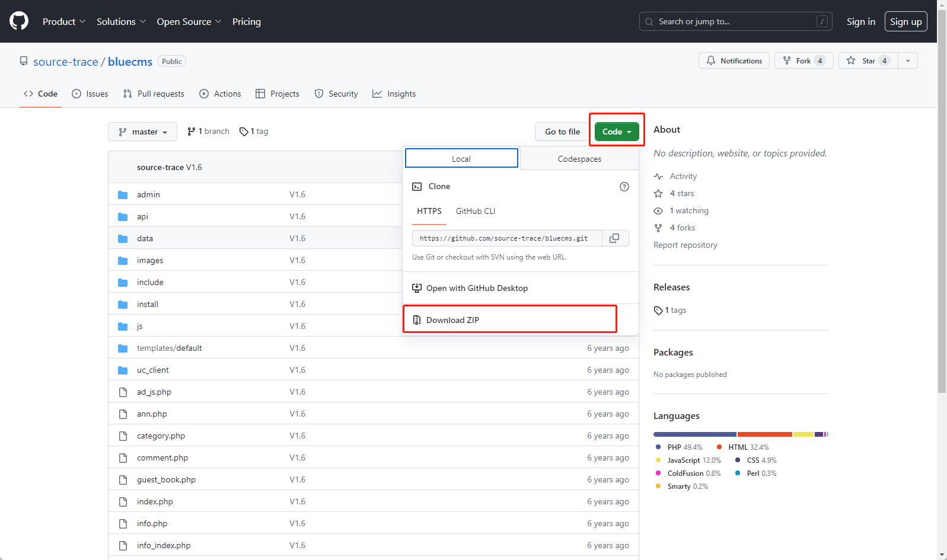
Task: Open the Actions tab
Action: point(220,94)
